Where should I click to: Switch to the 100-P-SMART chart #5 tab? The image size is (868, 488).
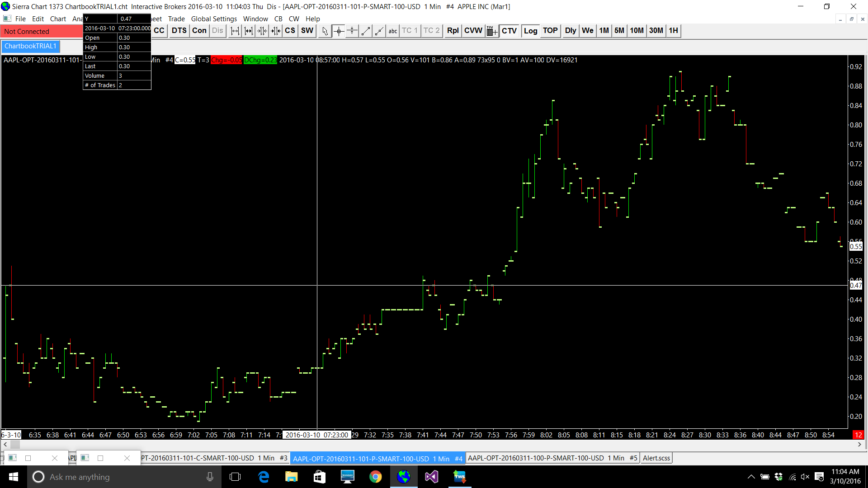[552, 458]
